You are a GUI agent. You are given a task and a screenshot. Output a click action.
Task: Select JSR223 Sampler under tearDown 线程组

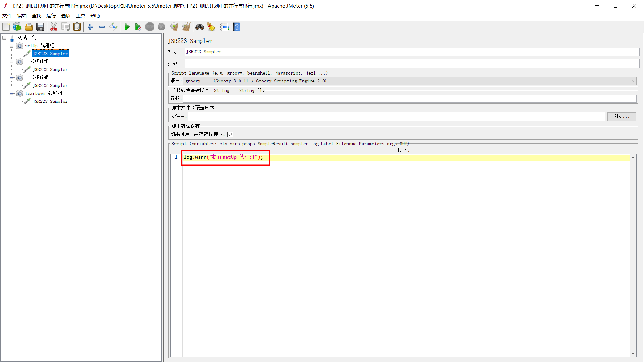pyautogui.click(x=50, y=101)
